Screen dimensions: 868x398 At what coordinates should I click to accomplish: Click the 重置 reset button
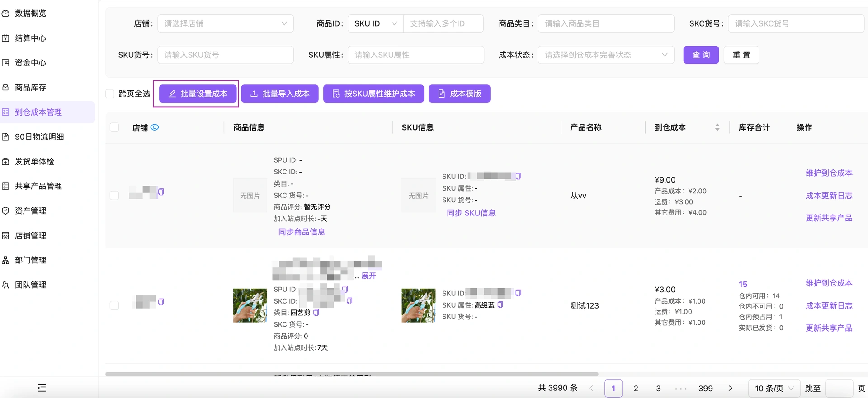741,55
